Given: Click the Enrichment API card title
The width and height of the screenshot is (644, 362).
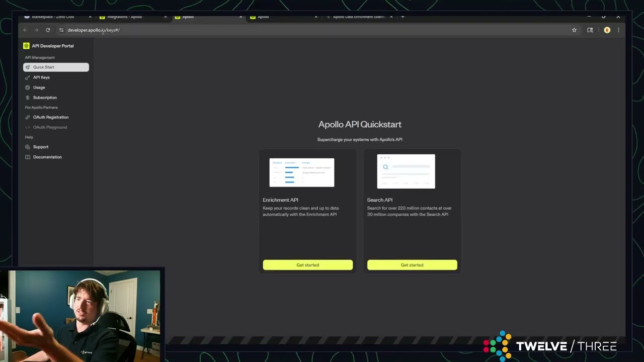Looking at the screenshot, I should pyautogui.click(x=280, y=200).
